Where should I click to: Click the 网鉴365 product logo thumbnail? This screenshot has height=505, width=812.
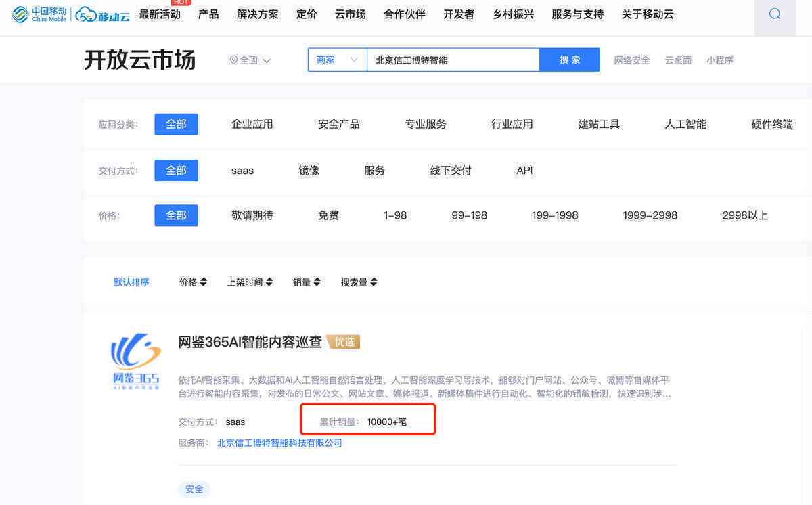[136, 361]
